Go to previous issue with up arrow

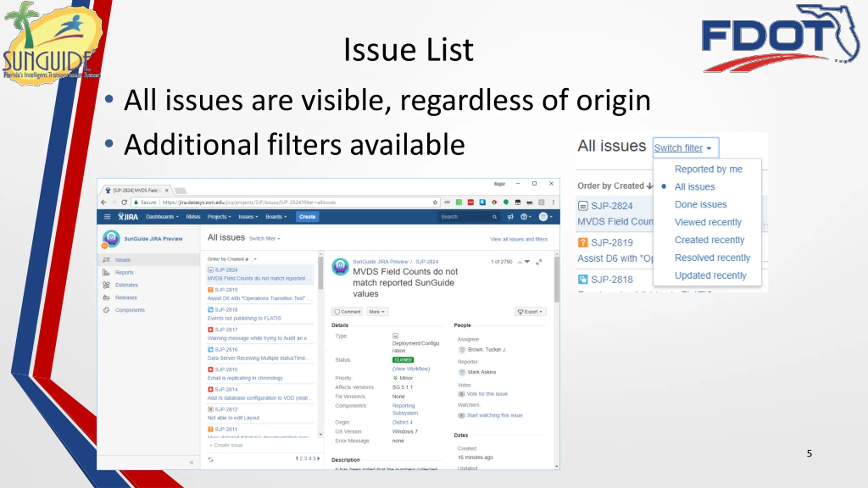click(519, 262)
